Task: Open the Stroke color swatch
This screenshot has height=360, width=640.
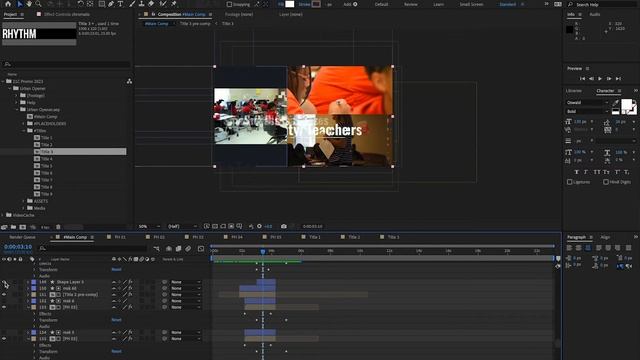Action: click(x=316, y=4)
